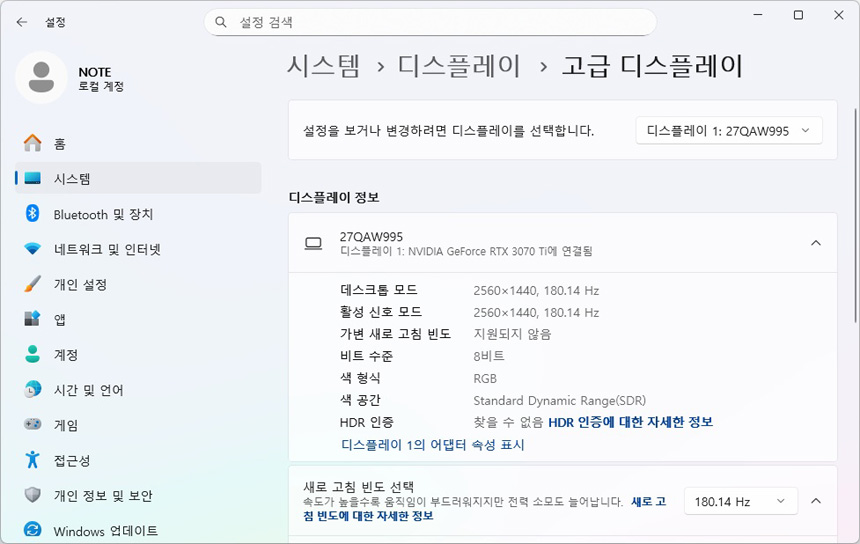The width and height of the screenshot is (860, 544).
Task: Click the 네트워크 및 인터넷 Wi-Fi icon
Action: coord(33,249)
